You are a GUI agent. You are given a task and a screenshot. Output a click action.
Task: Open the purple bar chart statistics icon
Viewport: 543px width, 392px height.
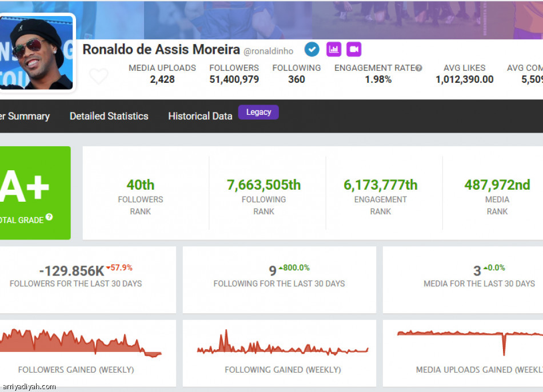click(334, 50)
